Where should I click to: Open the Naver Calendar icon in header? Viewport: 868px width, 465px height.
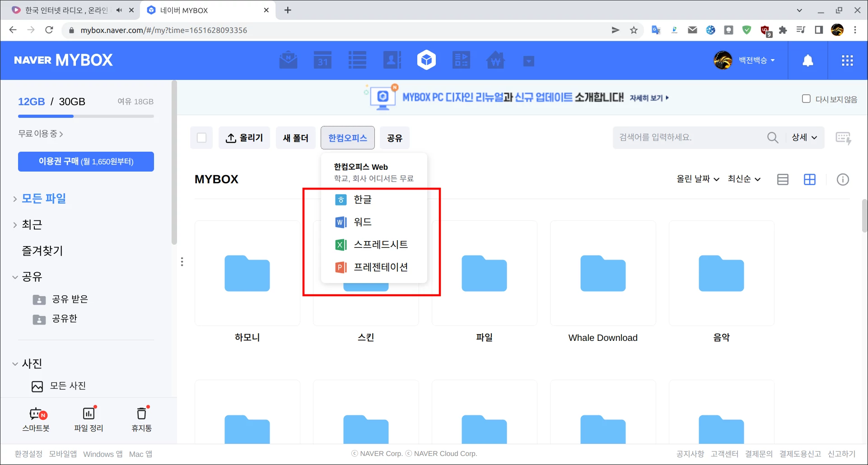tap(322, 60)
